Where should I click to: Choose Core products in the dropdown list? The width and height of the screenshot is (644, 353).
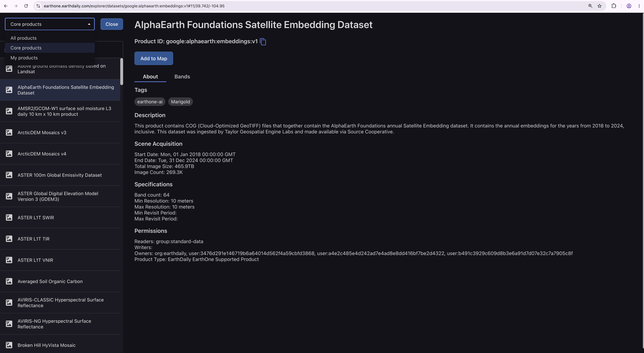[50, 48]
